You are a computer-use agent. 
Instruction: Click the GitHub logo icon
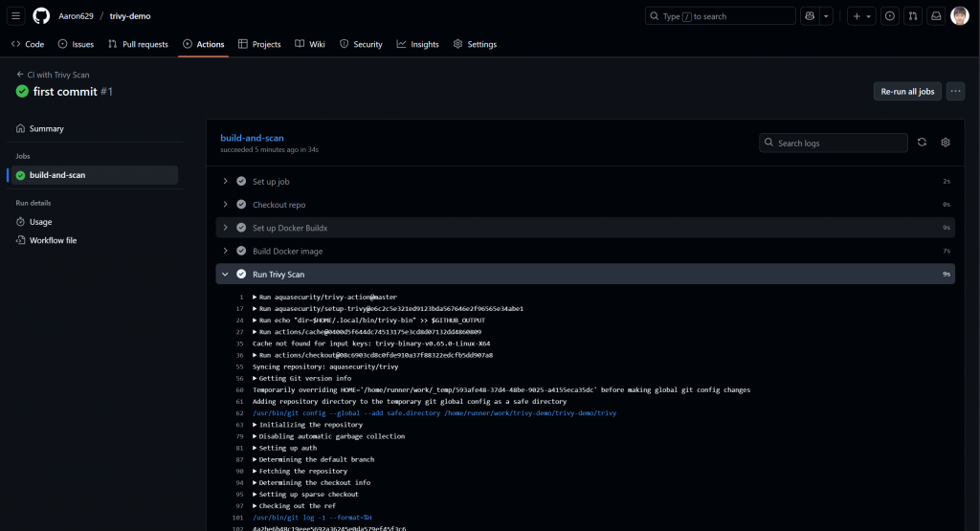point(41,15)
